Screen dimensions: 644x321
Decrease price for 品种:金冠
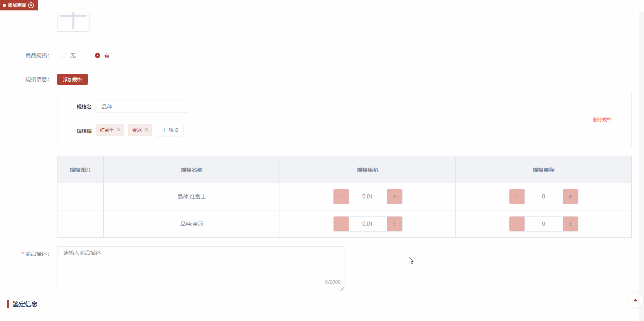point(341,224)
